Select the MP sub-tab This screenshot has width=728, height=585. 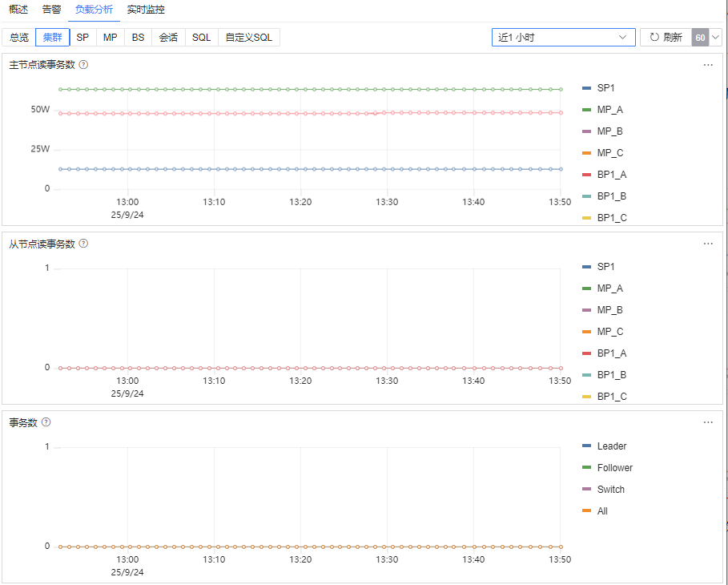(x=110, y=37)
